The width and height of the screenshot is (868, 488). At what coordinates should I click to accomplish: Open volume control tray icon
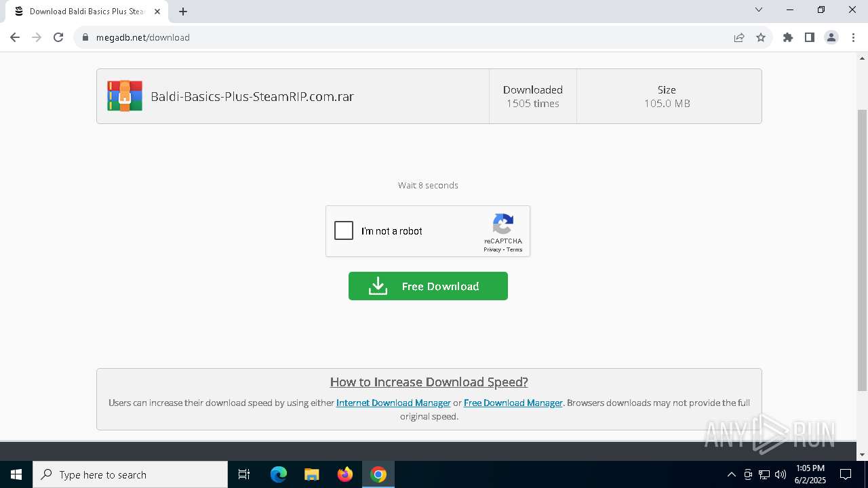pos(781,474)
